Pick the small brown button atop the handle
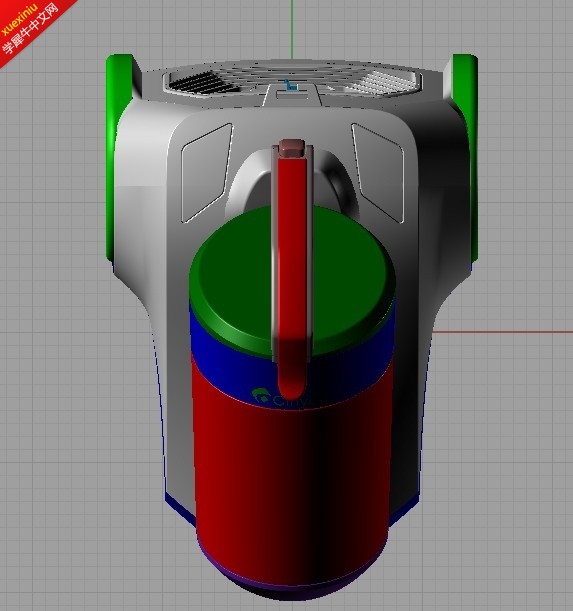The width and height of the screenshot is (573, 611). point(290,148)
